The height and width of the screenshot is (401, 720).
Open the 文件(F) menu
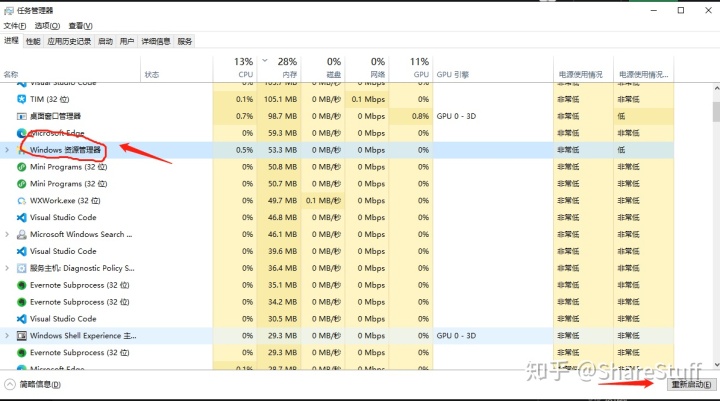point(15,26)
